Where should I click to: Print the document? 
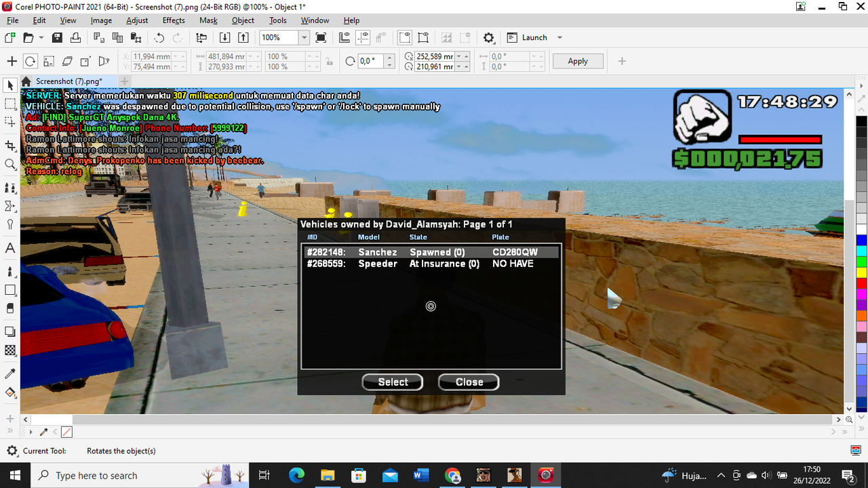(x=75, y=38)
